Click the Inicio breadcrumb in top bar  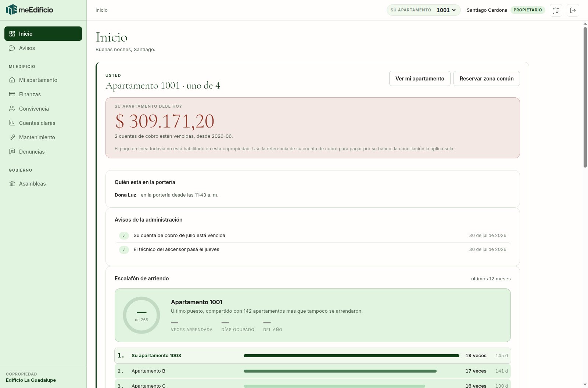coord(101,10)
